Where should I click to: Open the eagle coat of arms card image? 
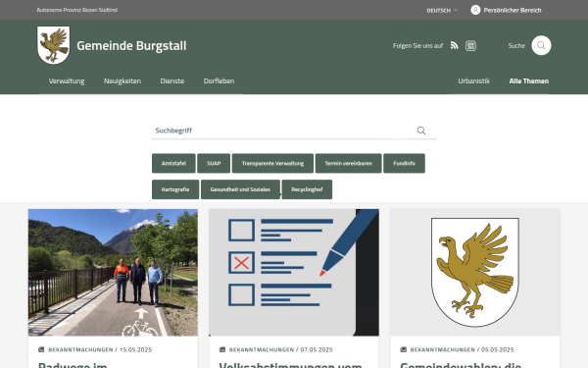coord(474,272)
